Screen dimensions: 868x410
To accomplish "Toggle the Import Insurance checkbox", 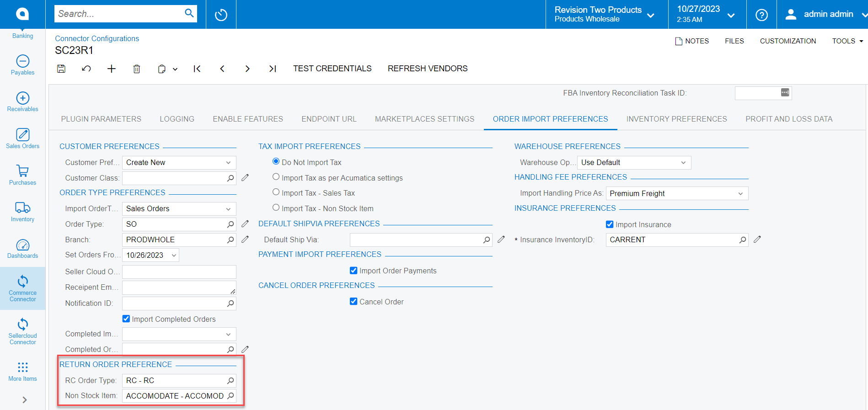I will point(610,224).
